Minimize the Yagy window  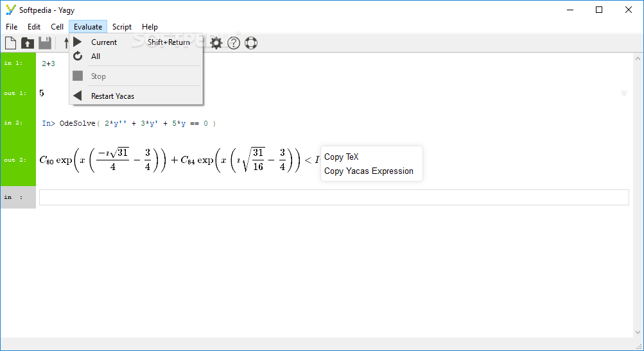pyautogui.click(x=570, y=10)
